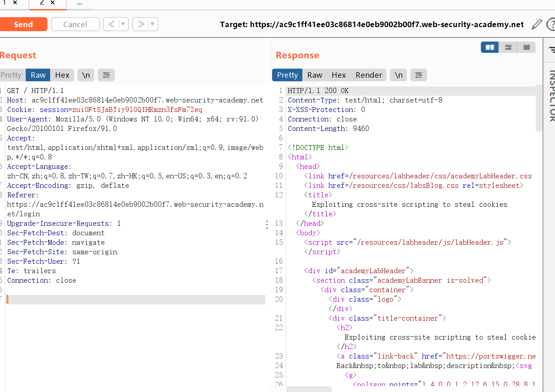
Task: Click the Referer header name
Action: tap(21, 195)
